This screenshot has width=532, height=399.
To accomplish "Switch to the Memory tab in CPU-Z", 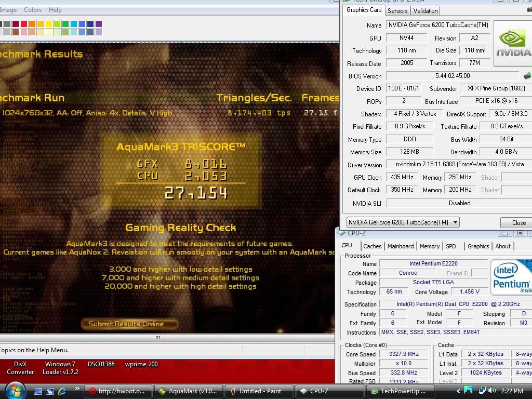I will [430, 246].
